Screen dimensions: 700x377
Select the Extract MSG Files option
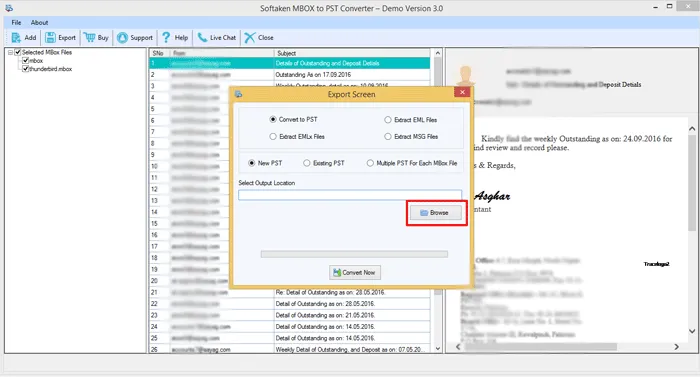(x=388, y=137)
